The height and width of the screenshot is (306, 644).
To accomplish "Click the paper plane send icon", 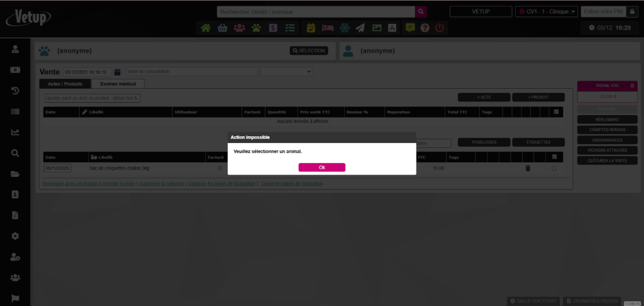I will click(360, 28).
